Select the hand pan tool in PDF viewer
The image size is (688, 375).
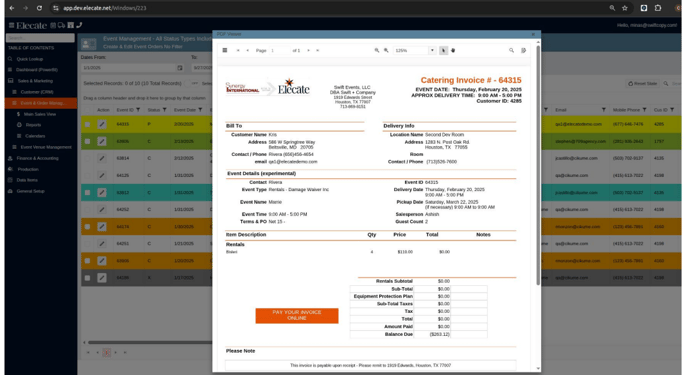[453, 50]
